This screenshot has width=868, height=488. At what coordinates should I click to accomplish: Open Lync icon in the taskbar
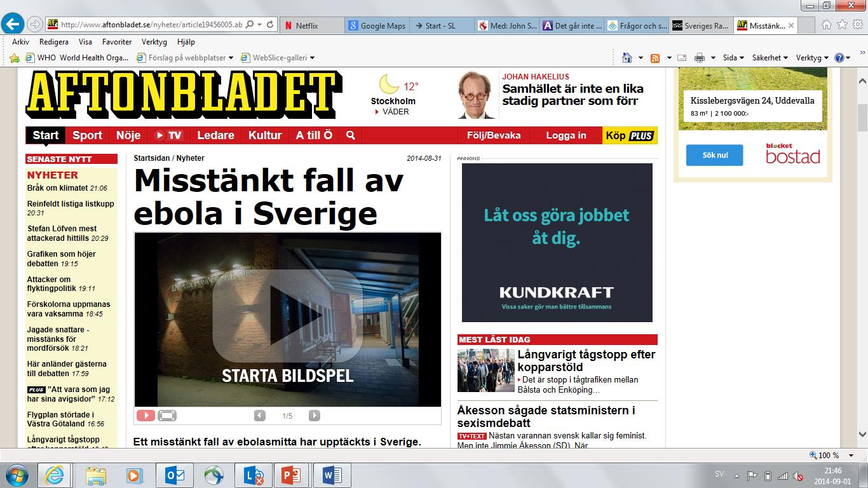(253, 475)
